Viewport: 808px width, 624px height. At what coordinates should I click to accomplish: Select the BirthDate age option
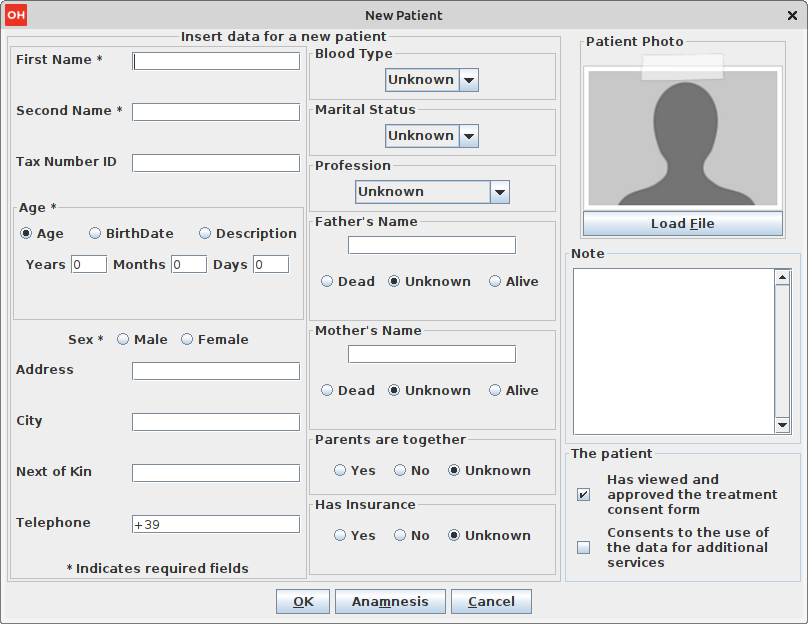click(95, 234)
